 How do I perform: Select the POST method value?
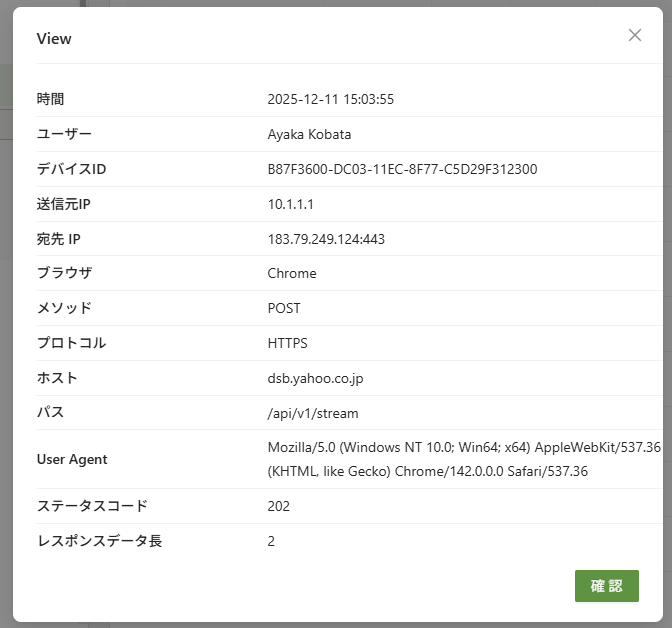(x=284, y=308)
